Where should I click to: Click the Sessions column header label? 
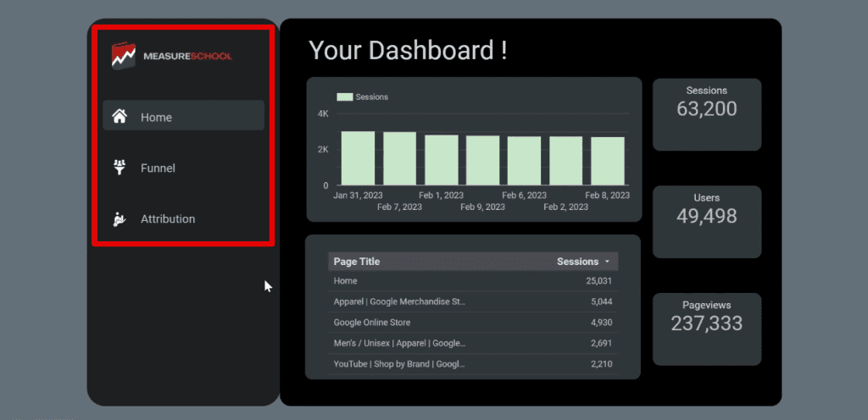click(577, 262)
